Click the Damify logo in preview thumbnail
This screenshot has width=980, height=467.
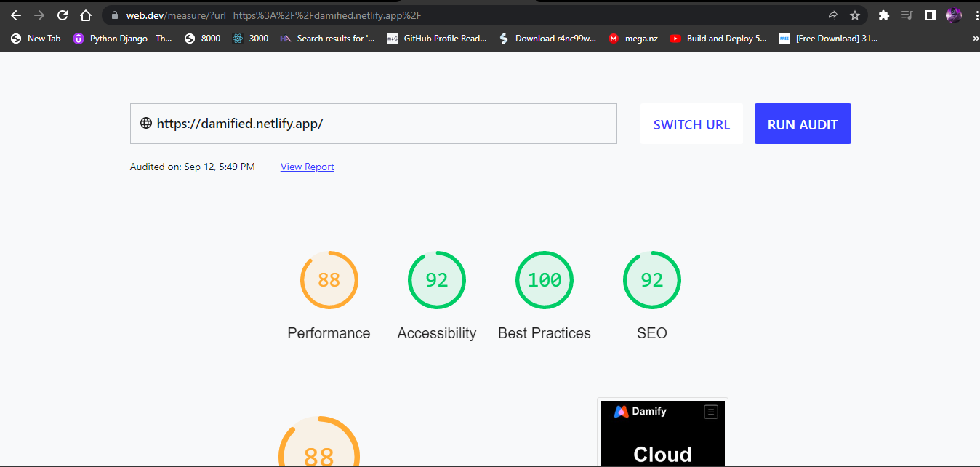(640, 411)
